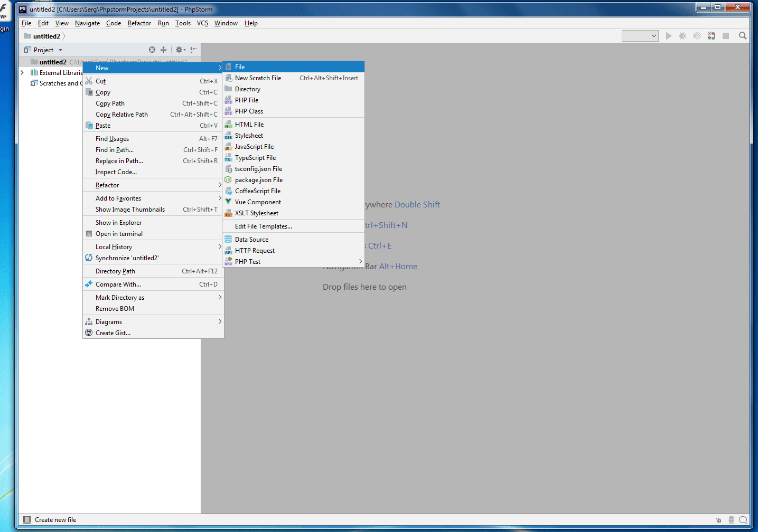Click the event log bubble icon in status bar
Viewport: 758px width, 532px height.
click(x=743, y=520)
